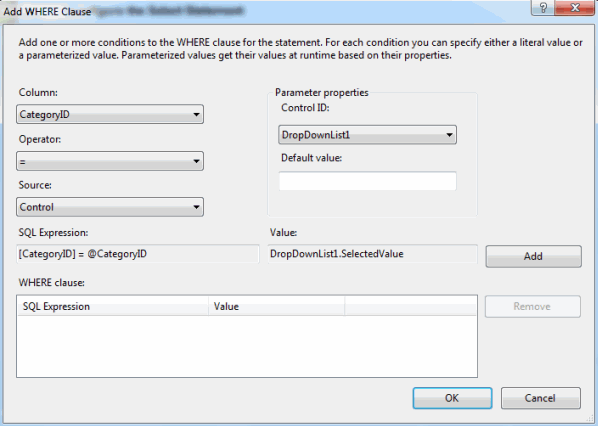Click inside the empty WHERE clause list
598x426 pixels.
247,346
